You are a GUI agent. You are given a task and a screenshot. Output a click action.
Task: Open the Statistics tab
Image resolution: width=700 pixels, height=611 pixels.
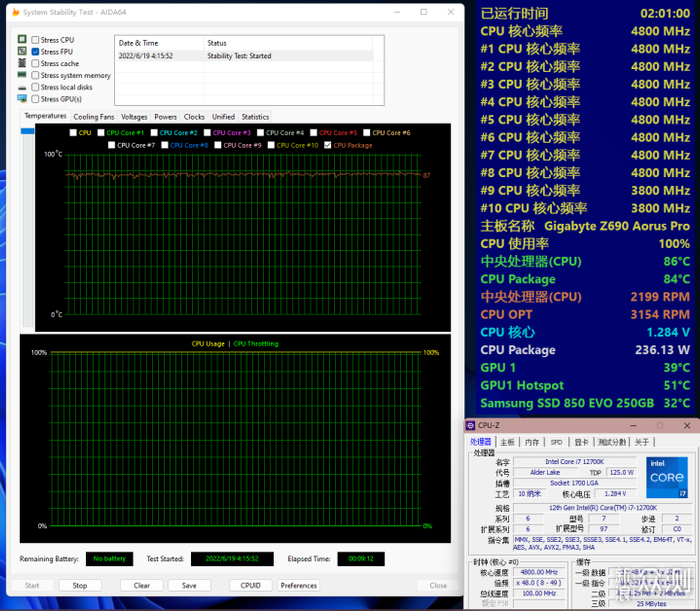(x=255, y=117)
